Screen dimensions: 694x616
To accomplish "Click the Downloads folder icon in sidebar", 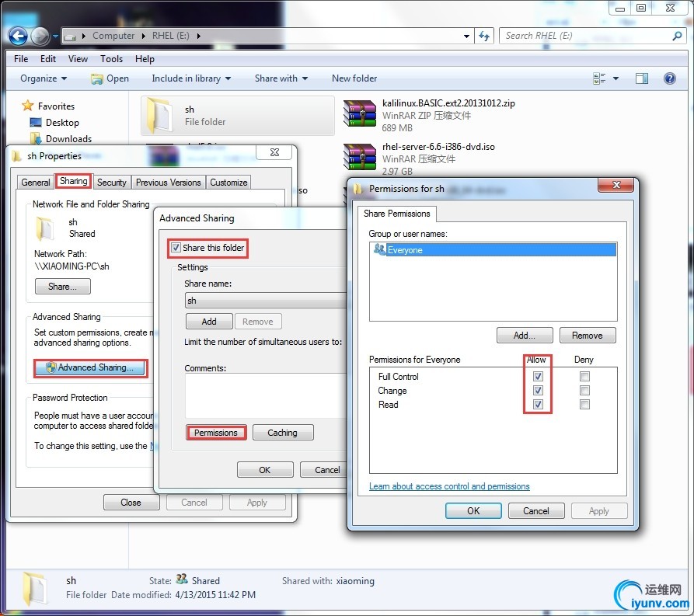I will click(36, 138).
